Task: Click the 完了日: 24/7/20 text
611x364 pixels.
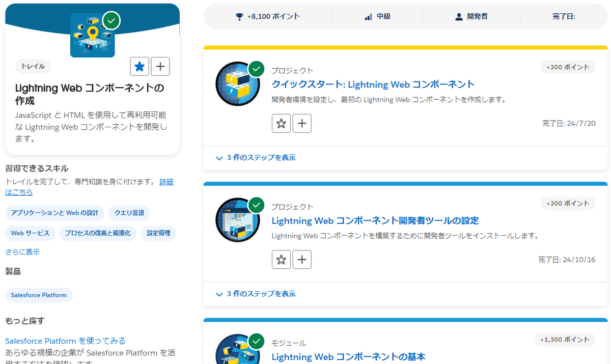Action: 569,123
